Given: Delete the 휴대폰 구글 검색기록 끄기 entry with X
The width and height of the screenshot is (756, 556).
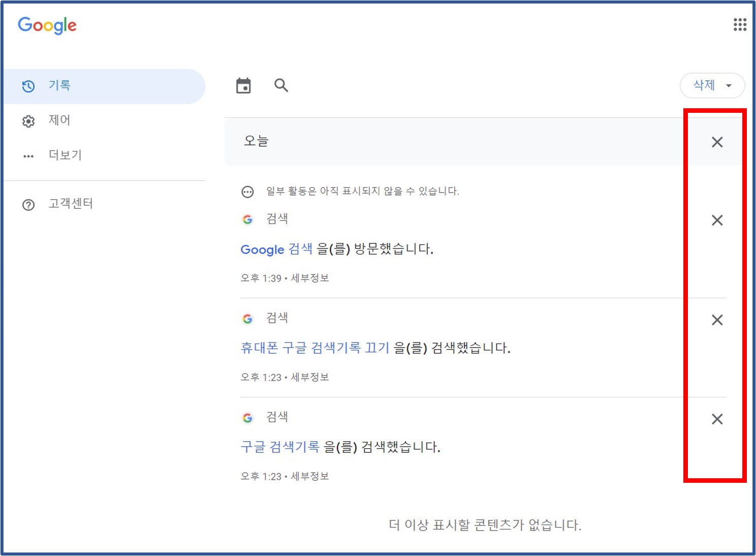Looking at the screenshot, I should [717, 320].
